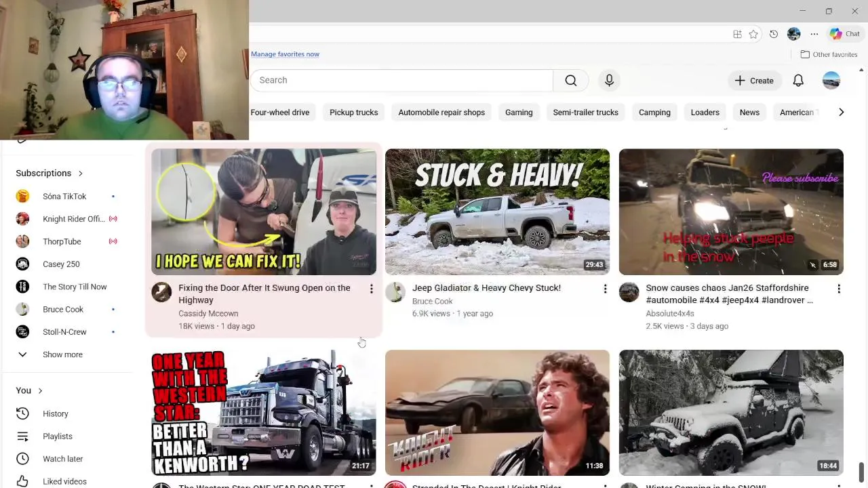Expand the Subscriptions section chevron
The height and width of the screenshot is (488, 868).
point(80,174)
